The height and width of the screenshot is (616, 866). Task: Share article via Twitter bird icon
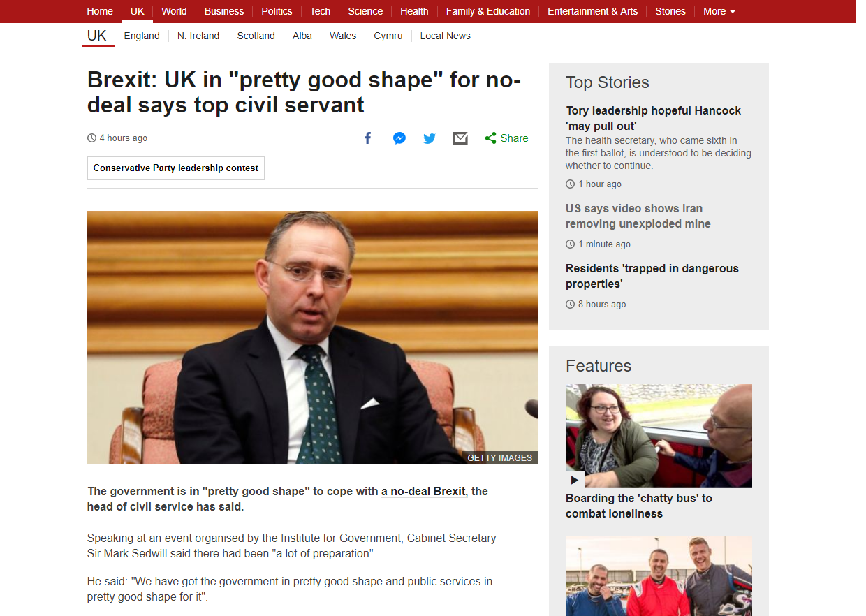[430, 138]
